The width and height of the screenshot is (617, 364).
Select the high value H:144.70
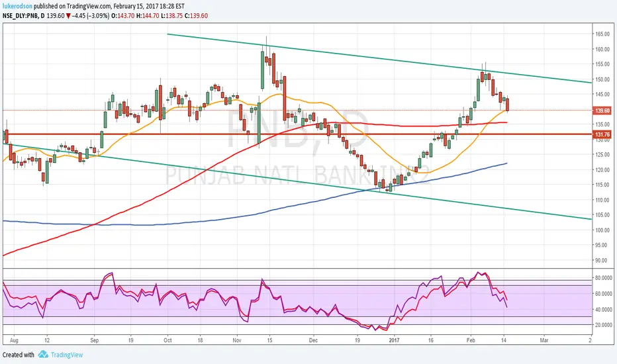[148, 16]
